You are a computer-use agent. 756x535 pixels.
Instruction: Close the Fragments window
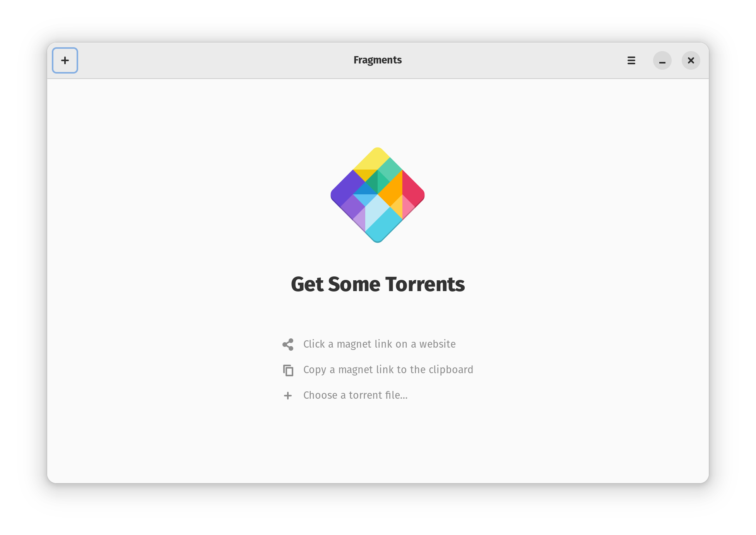coord(691,60)
